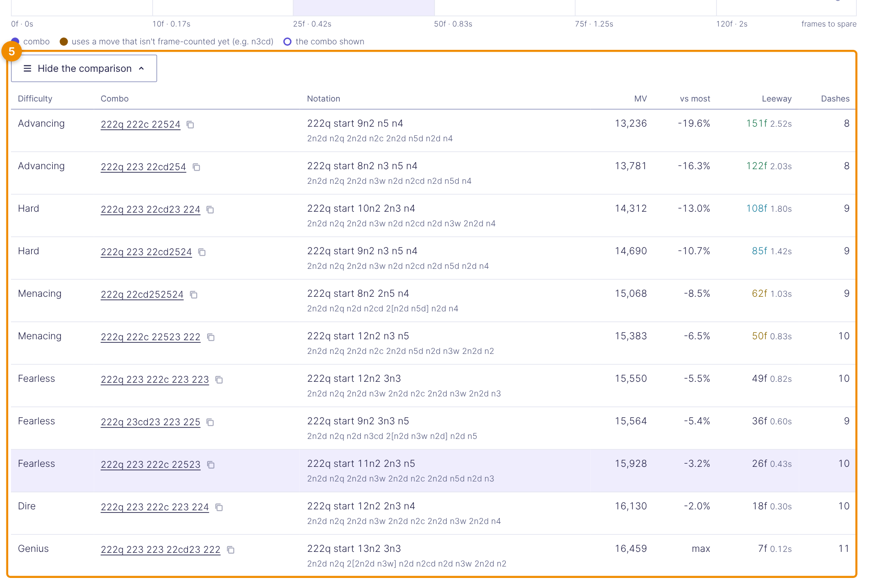Copy the combo 222q 223 22cd23 224

(210, 210)
